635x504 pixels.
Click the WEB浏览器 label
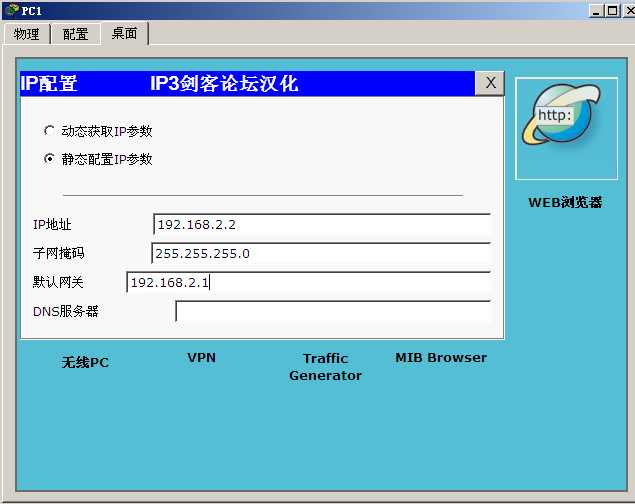(565, 202)
